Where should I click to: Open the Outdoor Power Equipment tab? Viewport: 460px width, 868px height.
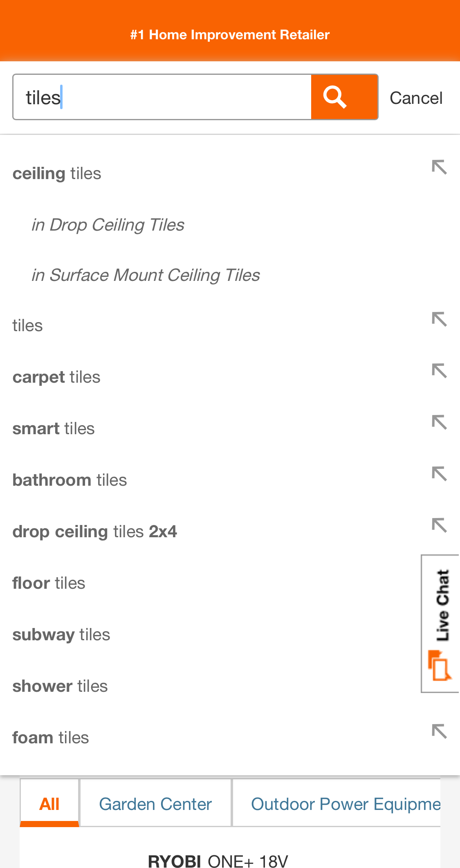pyautogui.click(x=346, y=803)
